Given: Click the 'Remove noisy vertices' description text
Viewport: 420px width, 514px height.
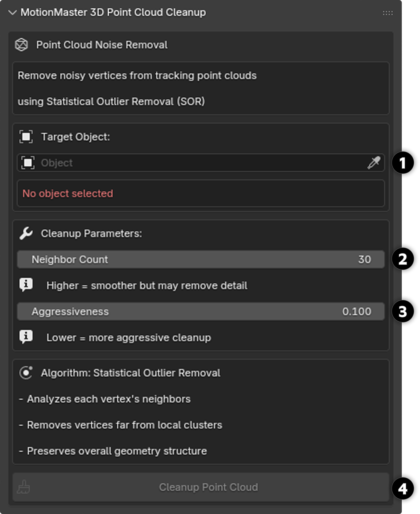Looking at the screenshot, I should coord(137,76).
